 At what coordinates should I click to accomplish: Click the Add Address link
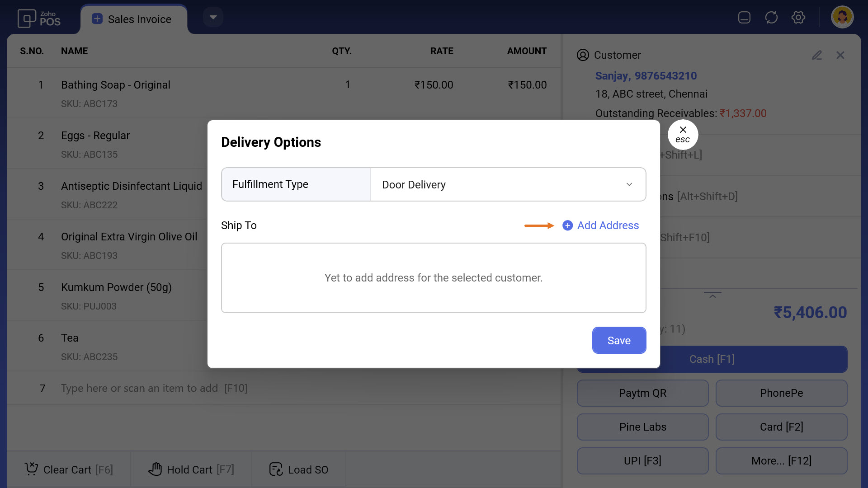(x=608, y=225)
